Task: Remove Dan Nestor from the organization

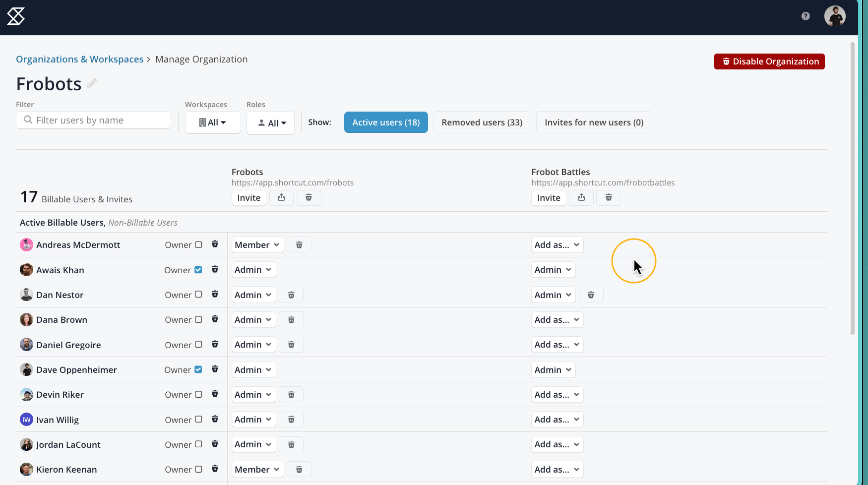Action: click(x=215, y=294)
